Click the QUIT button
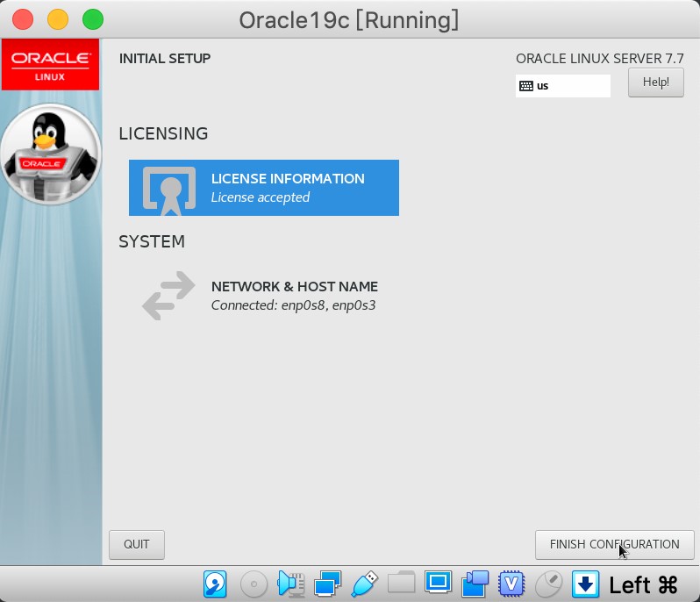The height and width of the screenshot is (602, 700). coord(137,544)
